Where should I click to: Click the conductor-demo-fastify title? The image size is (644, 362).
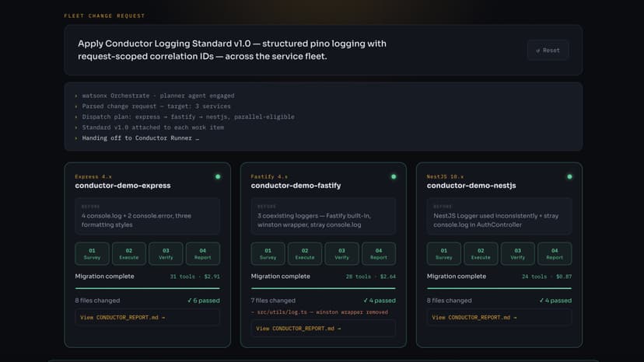coord(296,186)
